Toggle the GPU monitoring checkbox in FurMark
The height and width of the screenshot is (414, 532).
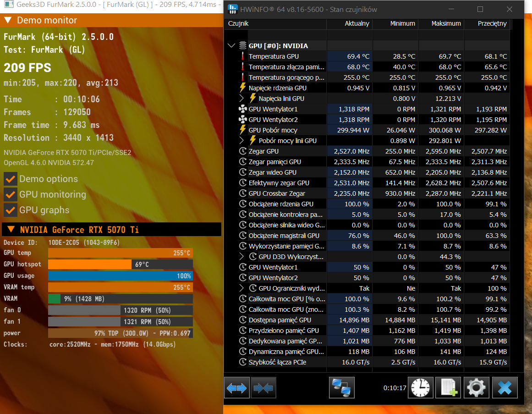click(11, 194)
